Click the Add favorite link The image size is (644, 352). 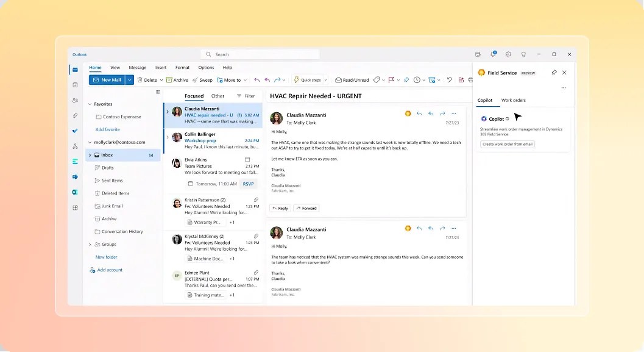(x=108, y=129)
